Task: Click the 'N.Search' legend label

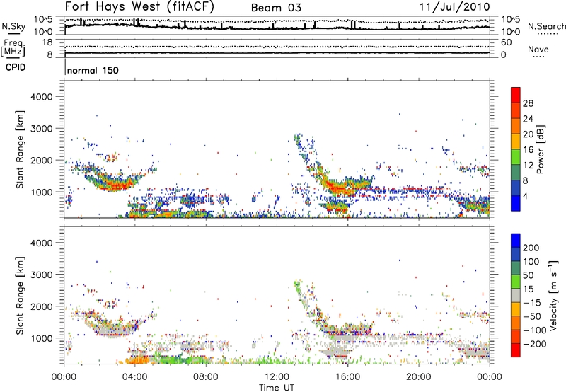Action: coord(546,26)
